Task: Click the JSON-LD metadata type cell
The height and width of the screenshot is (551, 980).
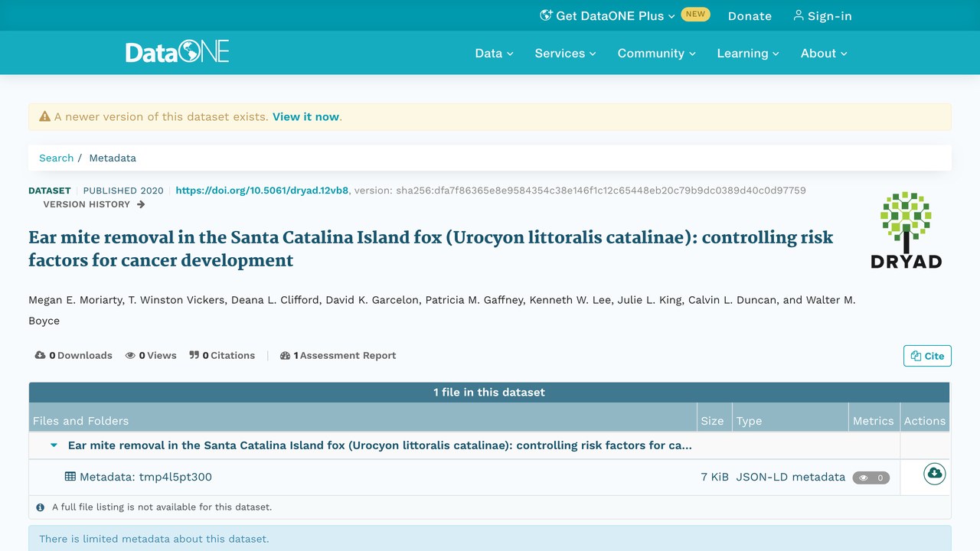Action: coord(790,477)
